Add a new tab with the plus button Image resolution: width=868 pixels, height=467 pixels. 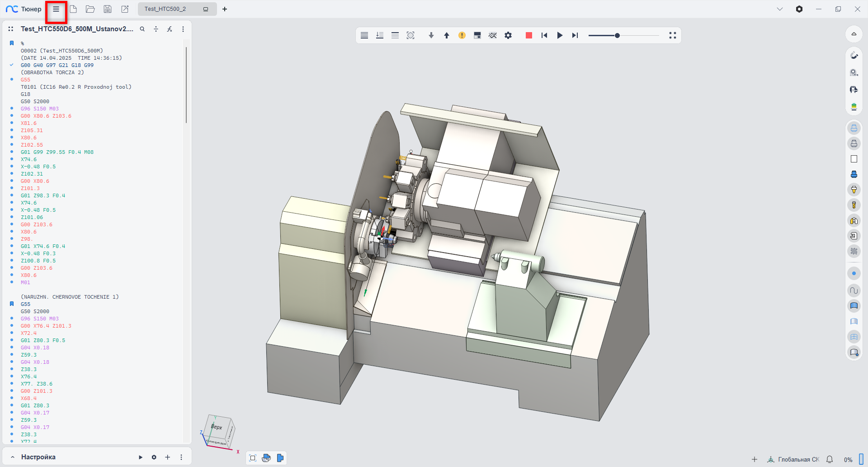225,9
